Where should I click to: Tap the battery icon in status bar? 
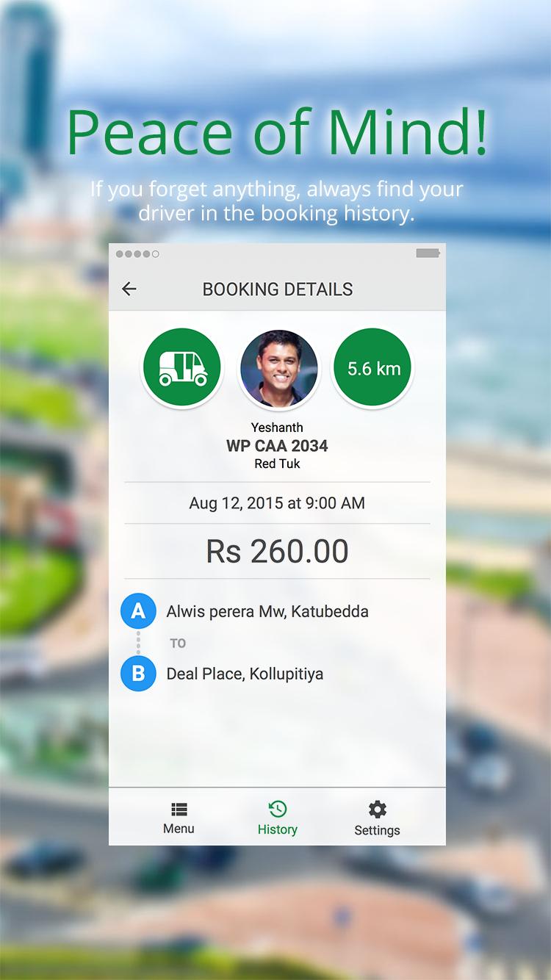(x=428, y=253)
